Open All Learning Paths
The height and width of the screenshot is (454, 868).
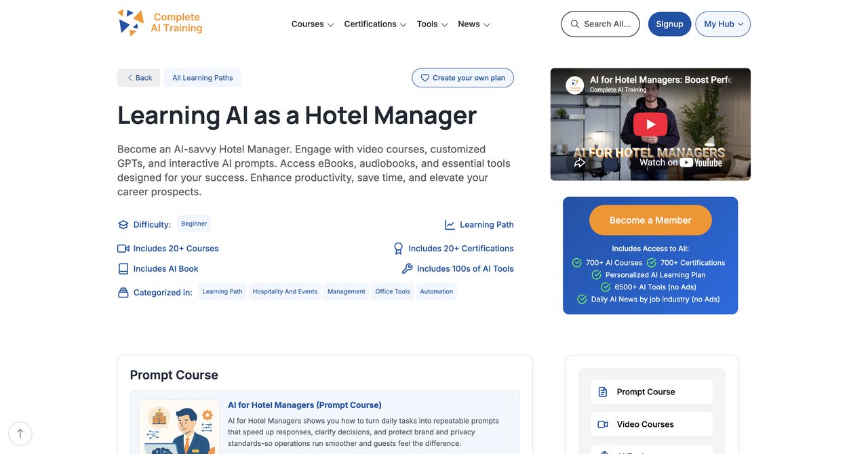[x=202, y=78]
